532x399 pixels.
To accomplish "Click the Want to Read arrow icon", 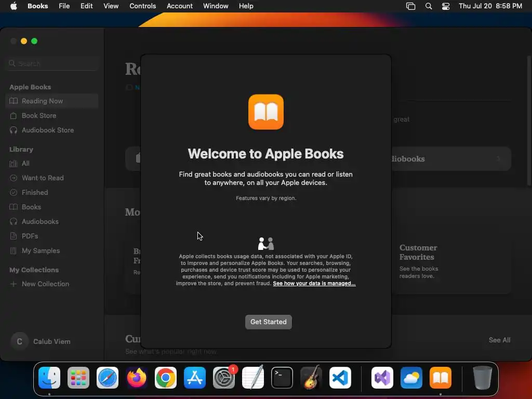I will [x=14, y=178].
